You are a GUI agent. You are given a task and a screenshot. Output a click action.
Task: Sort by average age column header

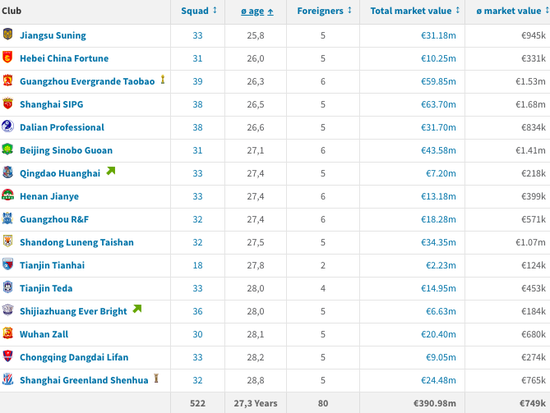(257, 12)
